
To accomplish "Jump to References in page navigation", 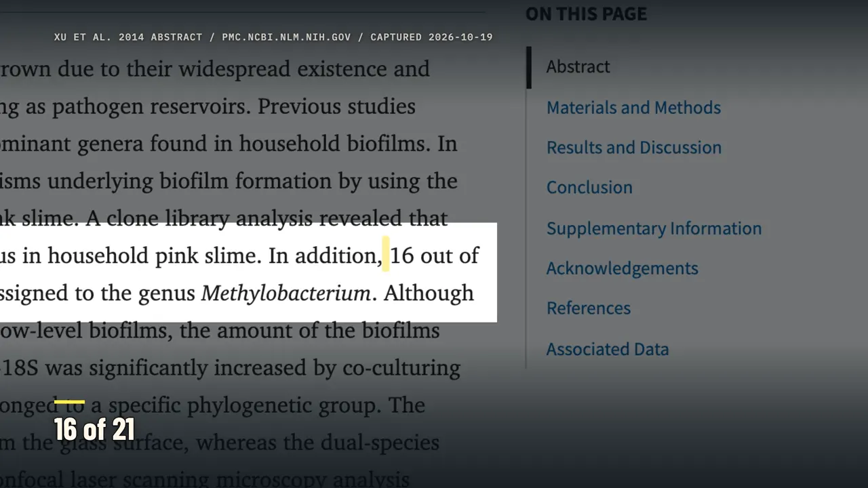I will tap(589, 308).
